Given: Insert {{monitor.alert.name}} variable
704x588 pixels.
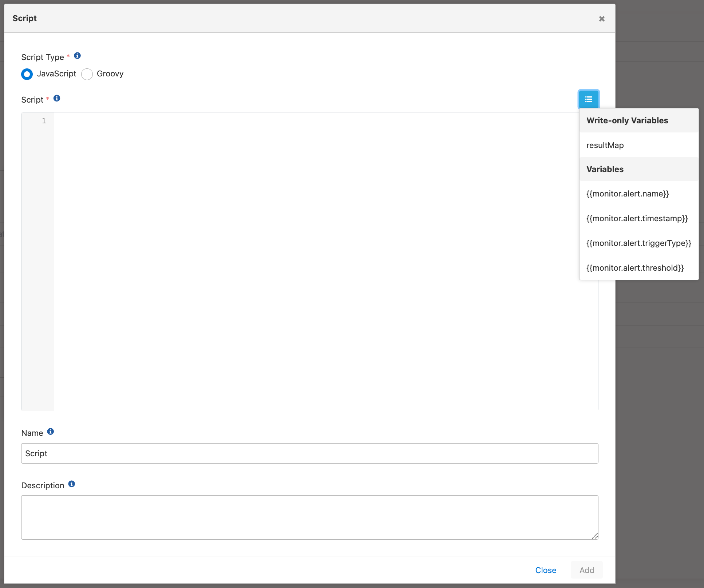Looking at the screenshot, I should click(x=628, y=194).
